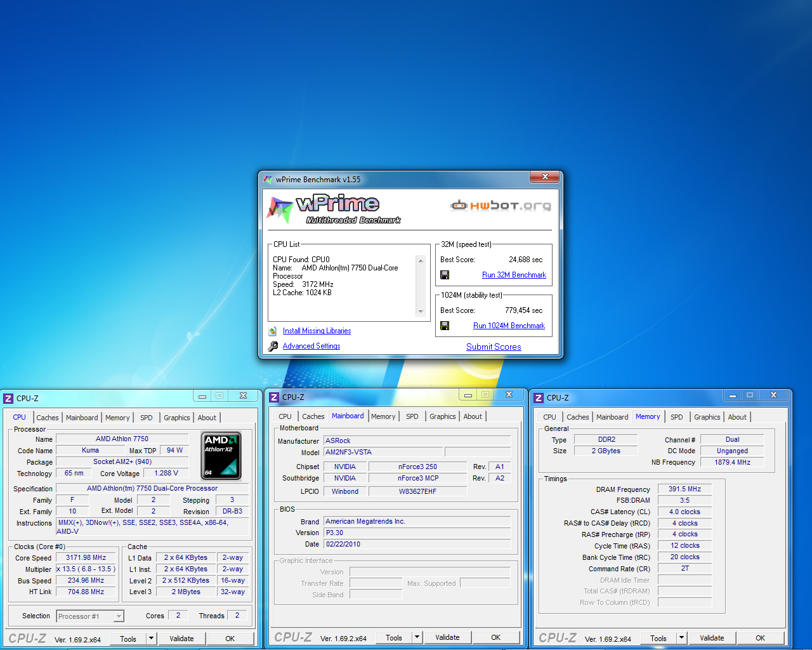Click the BIOS Date field 02/22/2010

pos(417,544)
